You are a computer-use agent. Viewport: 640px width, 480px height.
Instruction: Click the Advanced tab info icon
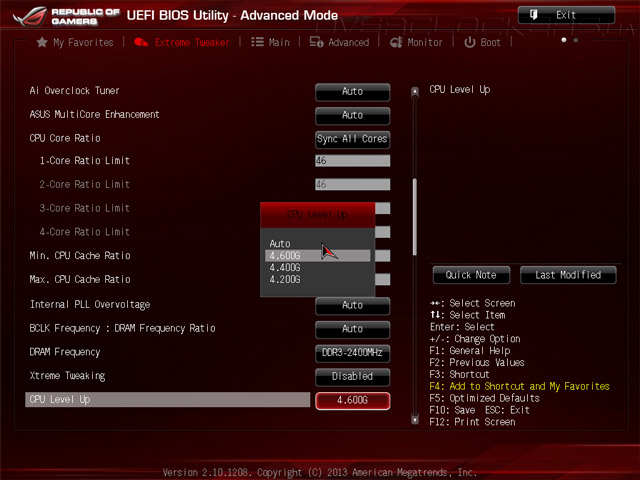pos(316,42)
